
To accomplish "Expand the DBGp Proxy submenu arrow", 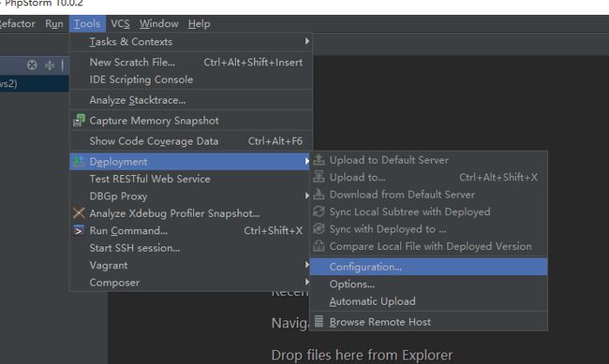I will pos(306,196).
